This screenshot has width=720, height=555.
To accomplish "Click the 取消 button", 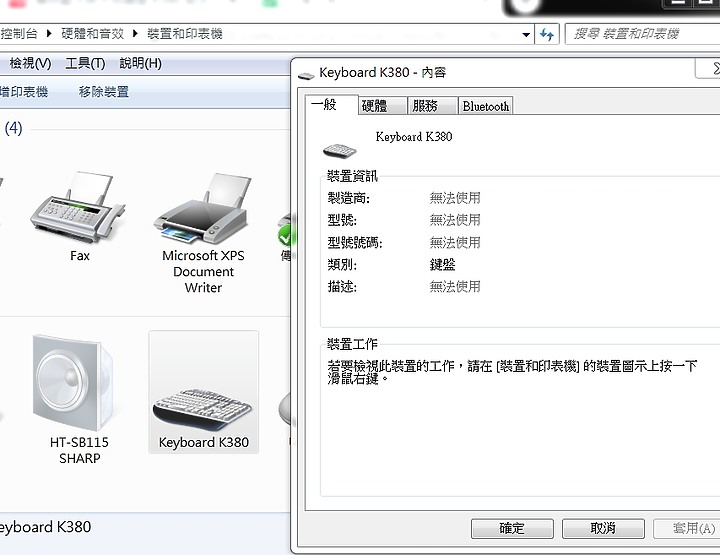I will pyautogui.click(x=603, y=528).
